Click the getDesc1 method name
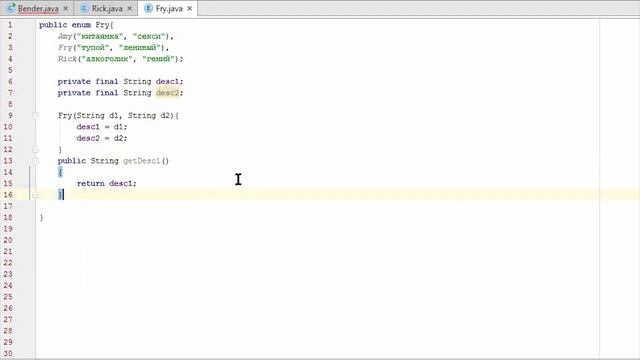 [x=142, y=161]
